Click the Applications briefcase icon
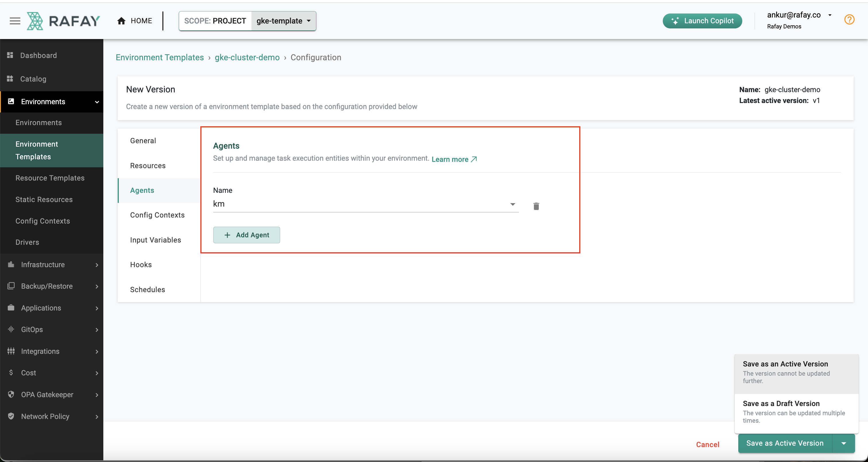 tap(11, 308)
